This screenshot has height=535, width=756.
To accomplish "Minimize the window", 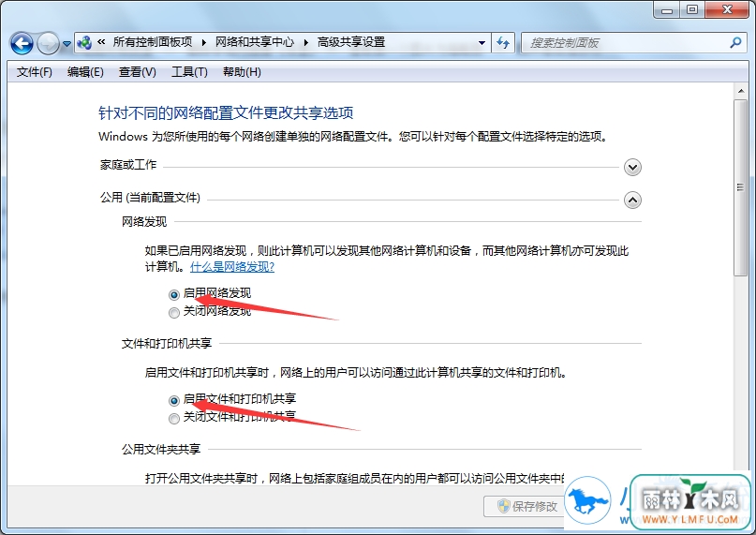I will click(667, 9).
